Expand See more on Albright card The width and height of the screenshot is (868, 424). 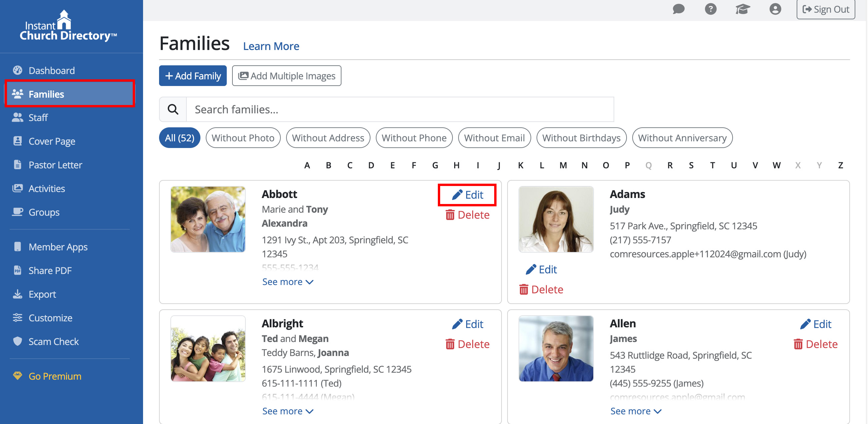288,411
